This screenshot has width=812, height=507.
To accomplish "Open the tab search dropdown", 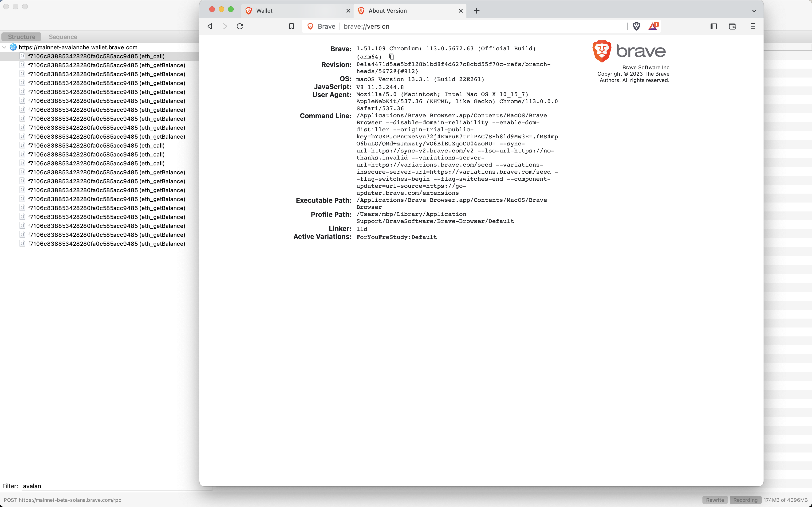I will coord(754,11).
